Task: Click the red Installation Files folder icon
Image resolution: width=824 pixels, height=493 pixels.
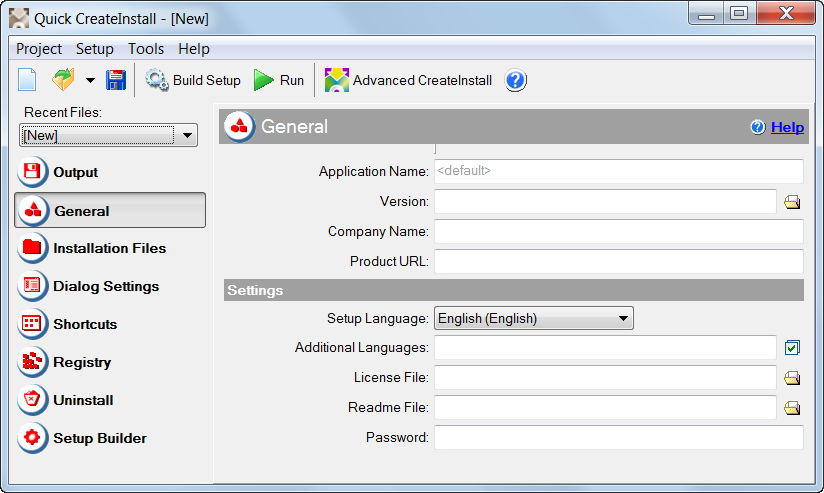Action: 32,248
